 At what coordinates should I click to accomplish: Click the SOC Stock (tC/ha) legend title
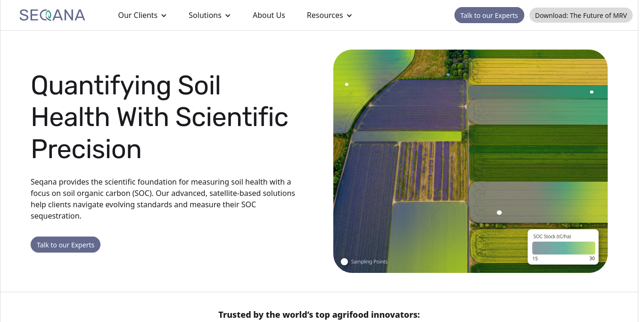[x=552, y=236]
